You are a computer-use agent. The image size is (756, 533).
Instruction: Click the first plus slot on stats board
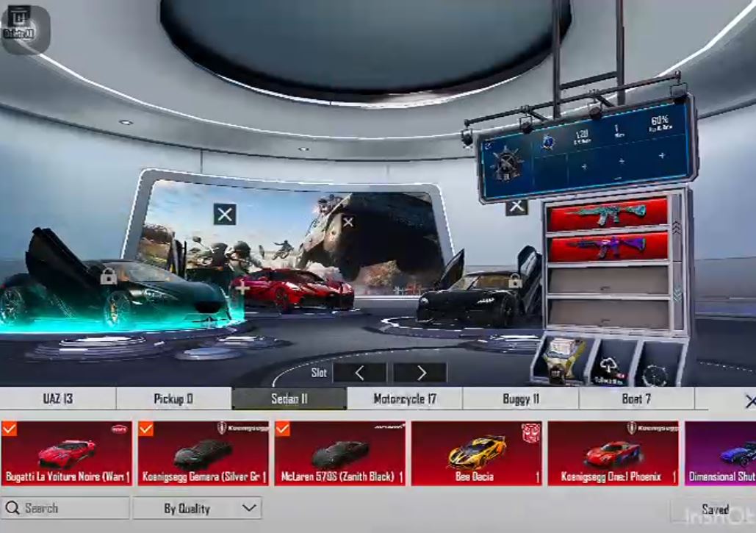[584, 167]
